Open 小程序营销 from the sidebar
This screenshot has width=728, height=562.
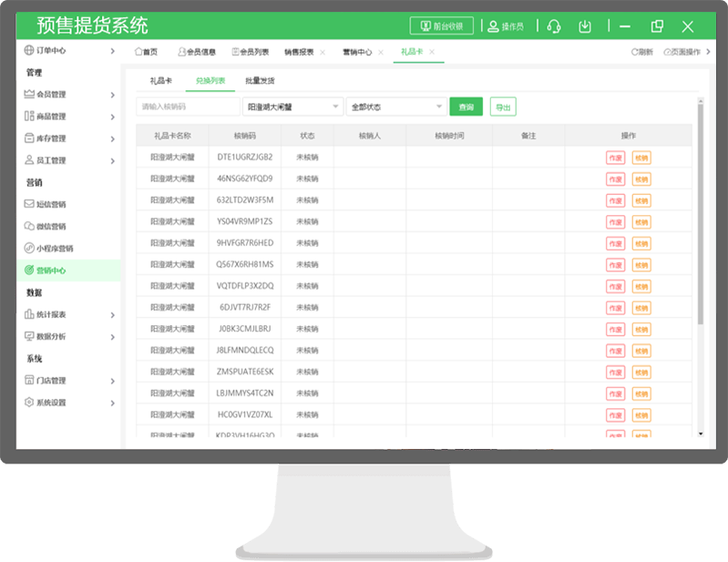54,248
